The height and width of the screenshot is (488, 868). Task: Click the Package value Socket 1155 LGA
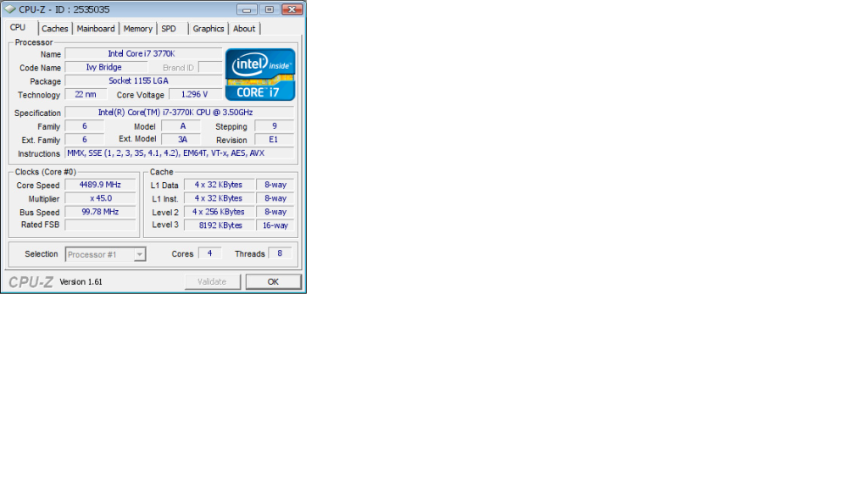pyautogui.click(x=143, y=80)
